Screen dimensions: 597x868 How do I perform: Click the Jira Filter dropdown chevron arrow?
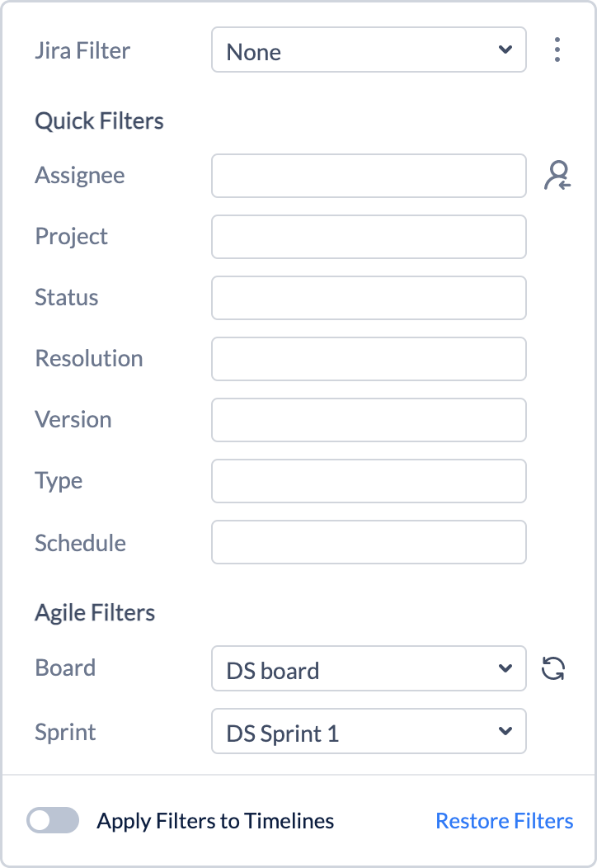click(505, 50)
